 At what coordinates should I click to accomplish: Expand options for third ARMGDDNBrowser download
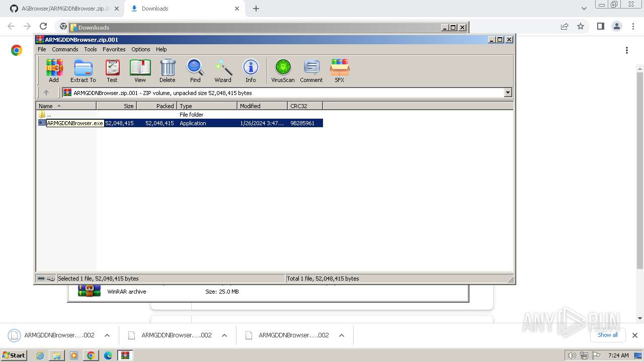tap(342, 335)
